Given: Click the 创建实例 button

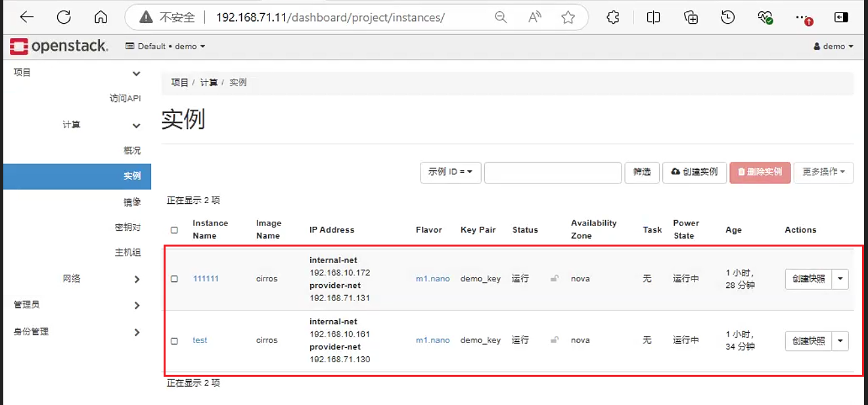Looking at the screenshot, I should point(695,172).
